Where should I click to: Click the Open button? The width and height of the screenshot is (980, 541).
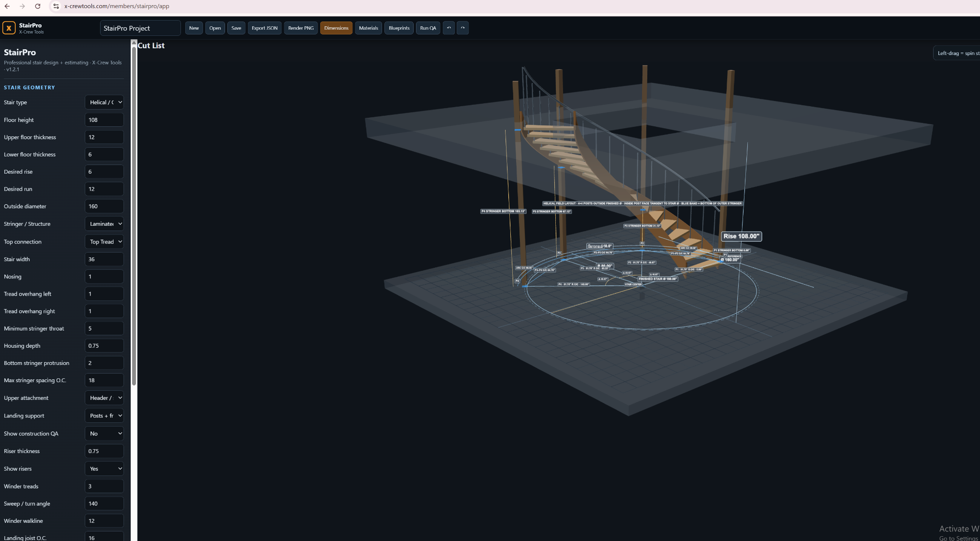[215, 28]
